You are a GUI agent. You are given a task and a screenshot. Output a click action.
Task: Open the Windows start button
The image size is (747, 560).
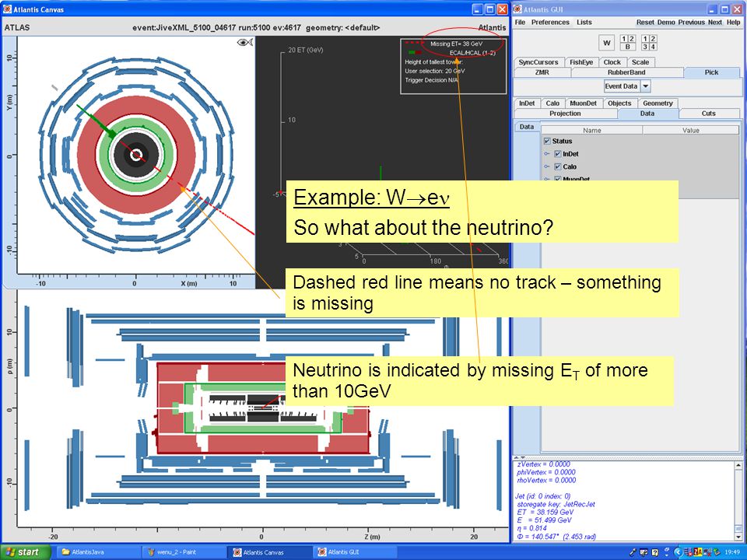pyautogui.click(x=25, y=552)
